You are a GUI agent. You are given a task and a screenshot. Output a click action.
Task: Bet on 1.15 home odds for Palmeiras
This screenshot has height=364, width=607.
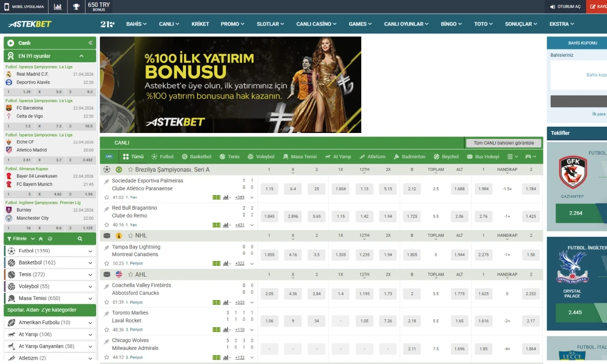(x=270, y=189)
